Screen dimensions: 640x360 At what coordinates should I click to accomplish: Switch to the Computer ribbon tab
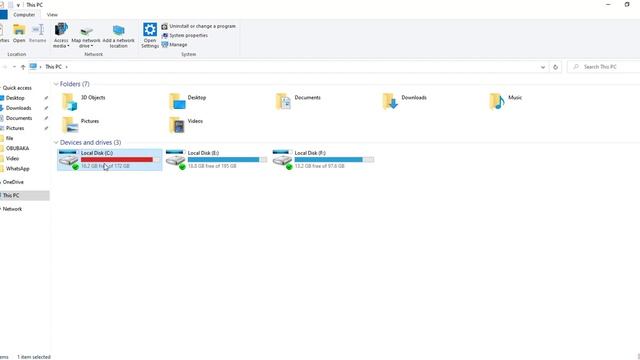(x=24, y=15)
